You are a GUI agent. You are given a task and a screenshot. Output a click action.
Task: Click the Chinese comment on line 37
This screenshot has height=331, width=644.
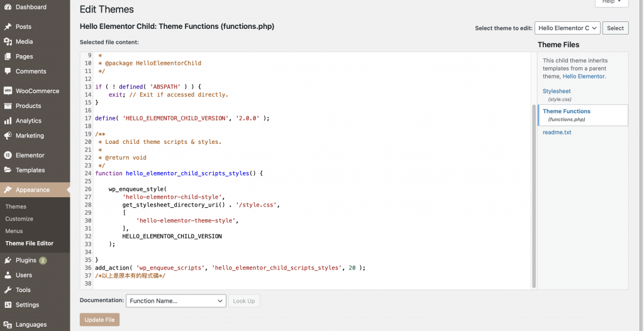tap(130, 276)
